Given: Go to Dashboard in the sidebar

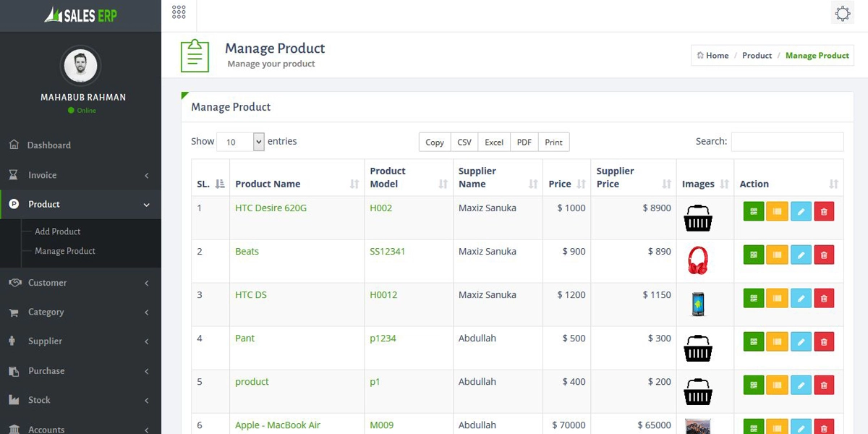Looking at the screenshot, I should (x=49, y=145).
